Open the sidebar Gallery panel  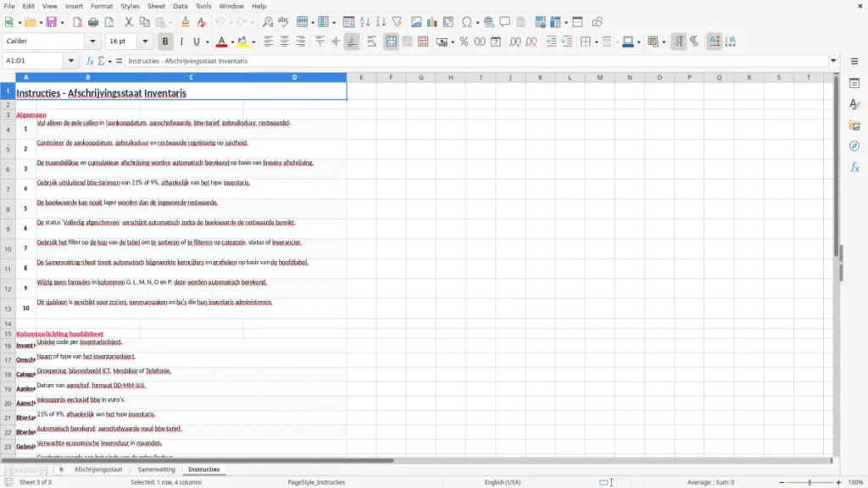[x=854, y=125]
